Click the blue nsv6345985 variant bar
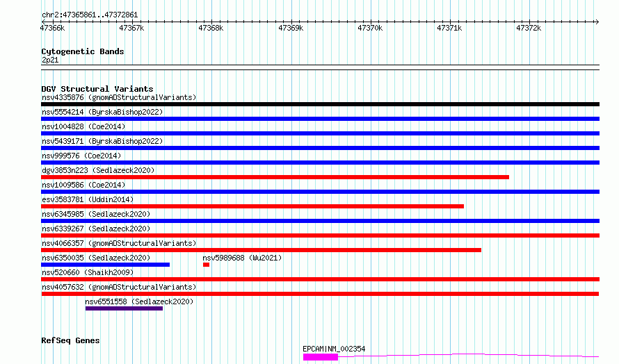The image size is (619, 364). (x=320, y=221)
